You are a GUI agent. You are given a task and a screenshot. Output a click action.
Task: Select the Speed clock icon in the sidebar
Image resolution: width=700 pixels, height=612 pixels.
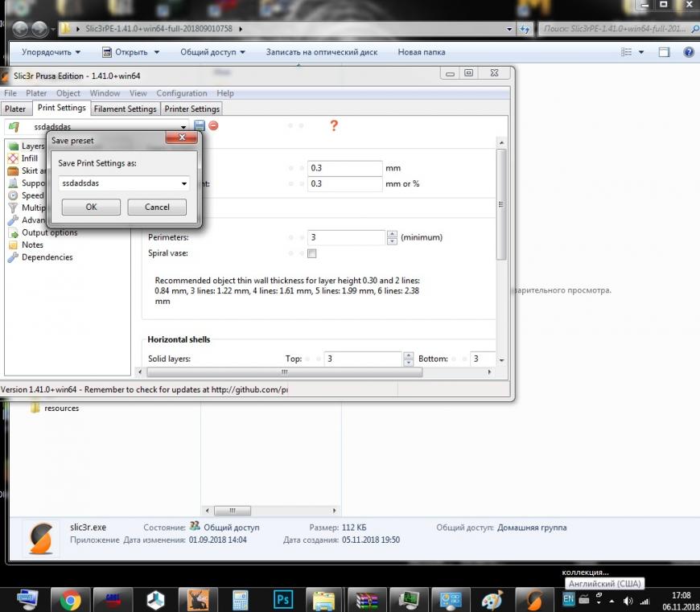[14, 195]
